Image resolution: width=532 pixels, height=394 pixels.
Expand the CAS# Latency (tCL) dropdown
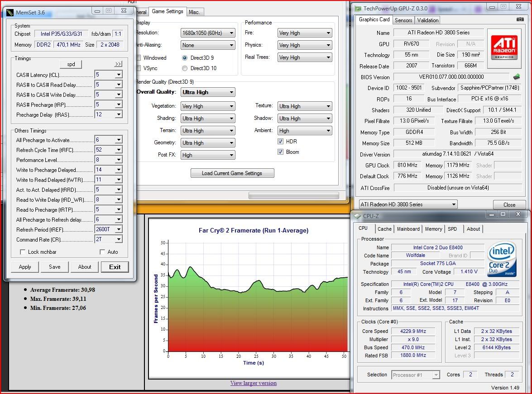[x=118, y=75]
